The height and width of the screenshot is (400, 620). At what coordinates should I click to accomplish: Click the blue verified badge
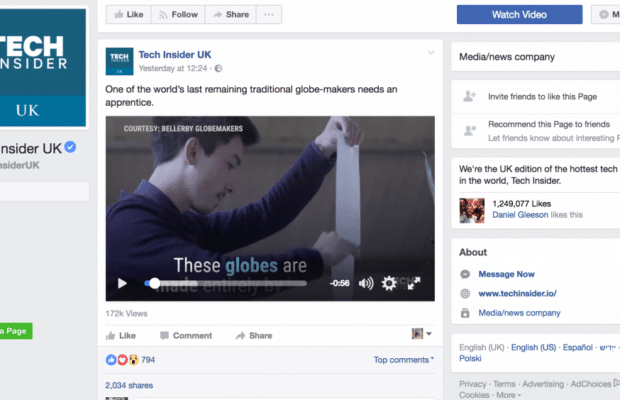[x=70, y=147]
